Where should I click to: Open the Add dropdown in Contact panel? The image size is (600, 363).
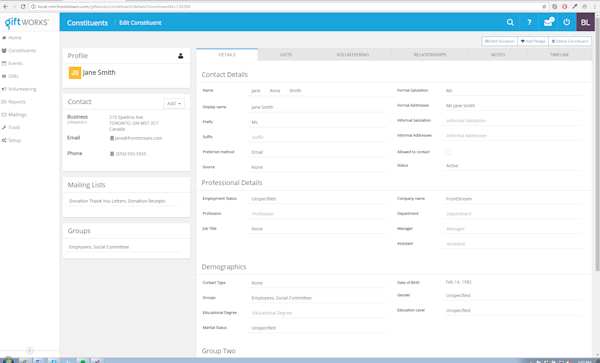pyautogui.click(x=174, y=103)
